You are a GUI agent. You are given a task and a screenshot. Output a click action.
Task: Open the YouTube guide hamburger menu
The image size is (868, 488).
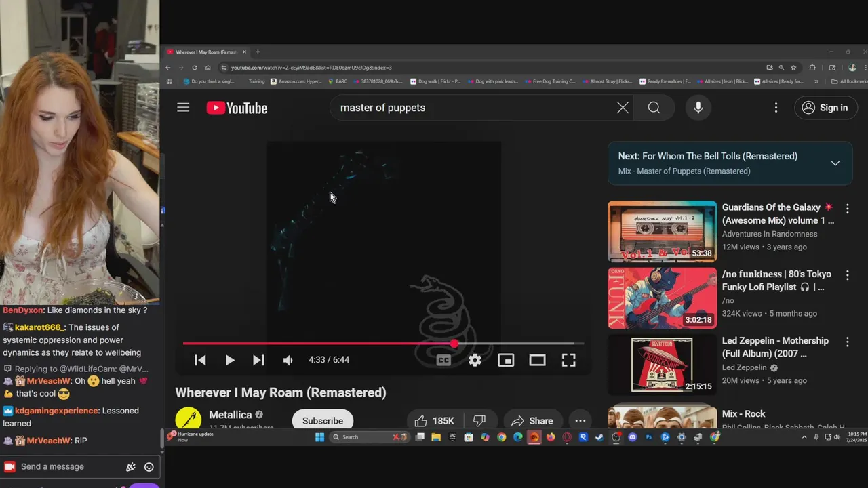coord(183,108)
